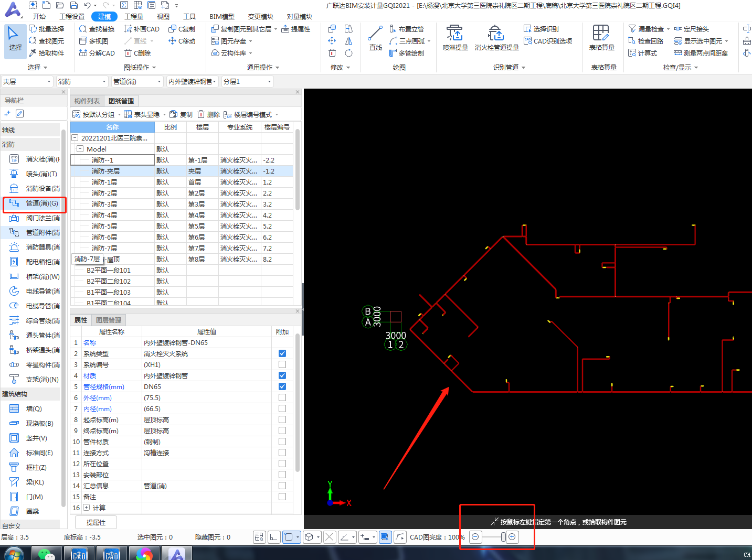Select the 消防-3层 drawing row
The image size is (752, 560).
182,204
